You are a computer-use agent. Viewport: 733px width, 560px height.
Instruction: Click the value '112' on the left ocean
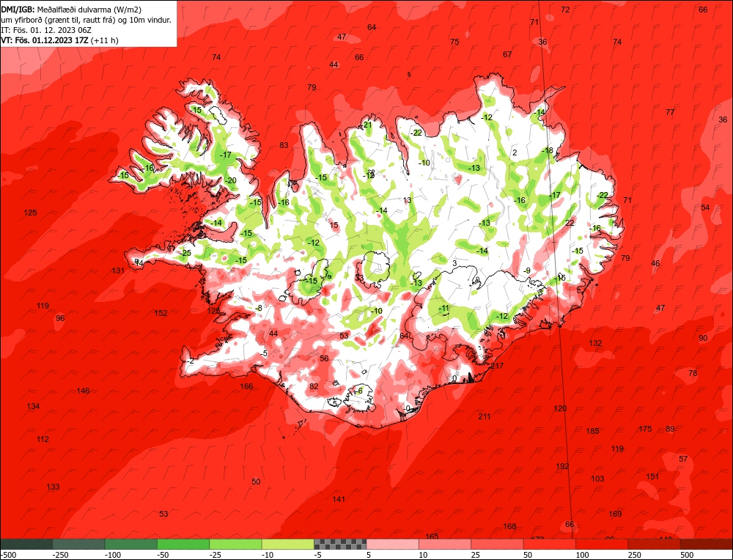click(43, 439)
